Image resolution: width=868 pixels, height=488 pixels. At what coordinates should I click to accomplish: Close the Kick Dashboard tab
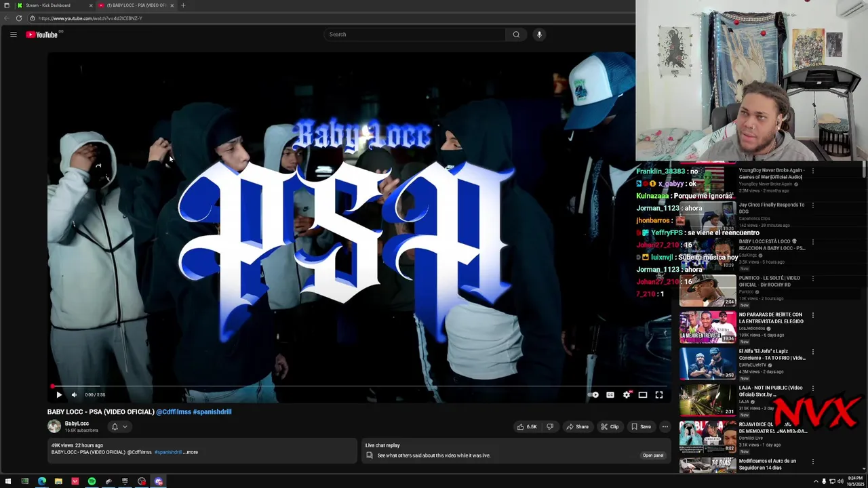[x=91, y=5]
